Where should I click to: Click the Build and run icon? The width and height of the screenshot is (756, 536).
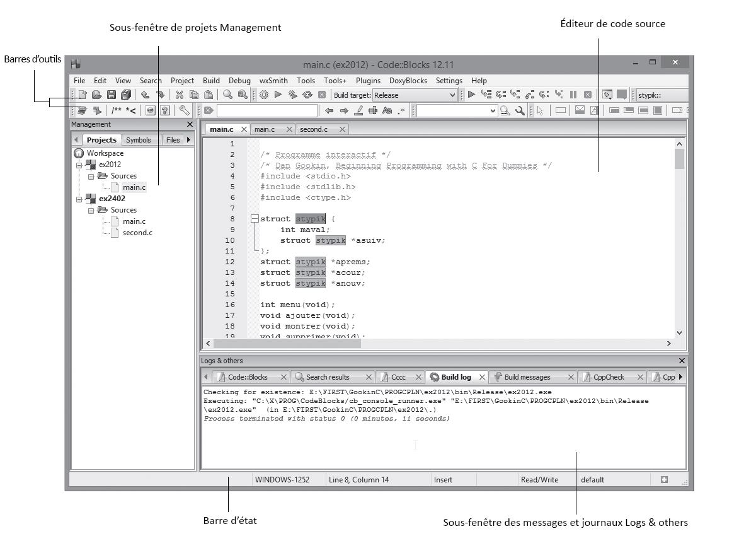pyautogui.click(x=292, y=95)
